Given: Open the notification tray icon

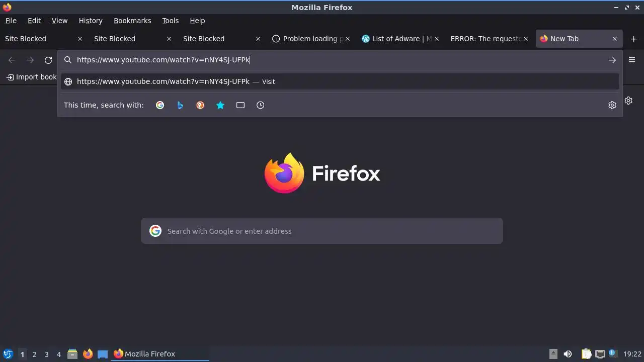Looking at the screenshot, I should coord(613,353).
